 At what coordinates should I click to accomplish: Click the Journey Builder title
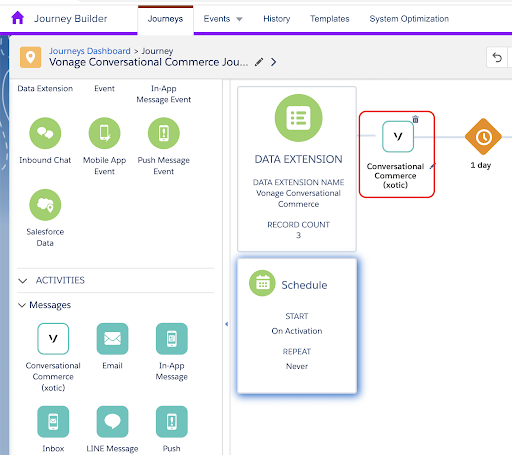click(x=71, y=19)
